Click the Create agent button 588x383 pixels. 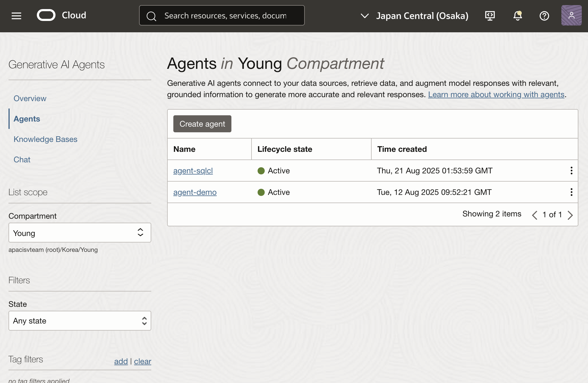[x=202, y=124]
